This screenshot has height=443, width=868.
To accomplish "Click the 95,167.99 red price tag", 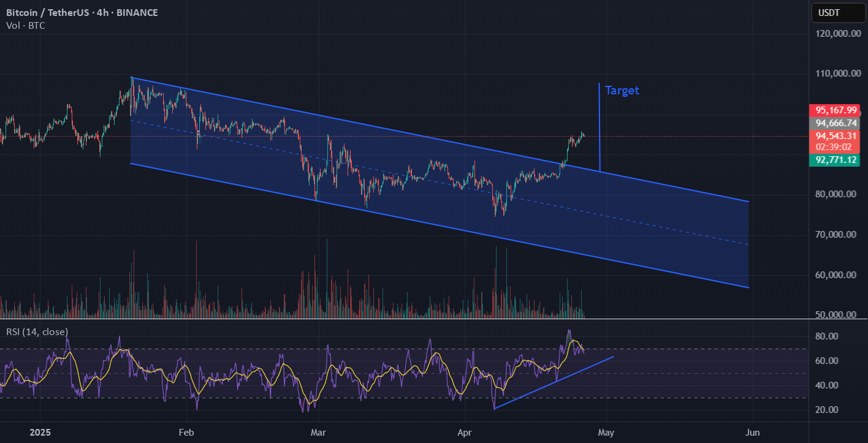I will point(834,110).
